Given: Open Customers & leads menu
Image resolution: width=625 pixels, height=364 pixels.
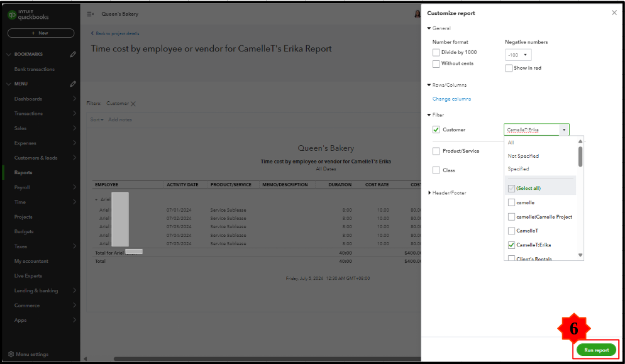Looking at the screenshot, I should pyautogui.click(x=36, y=158).
